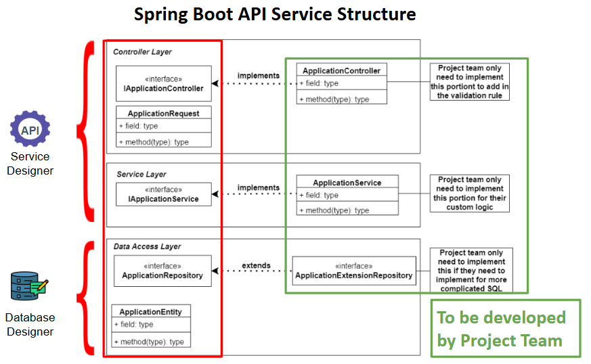Click the extends label
591x364 pixels.
(257, 266)
